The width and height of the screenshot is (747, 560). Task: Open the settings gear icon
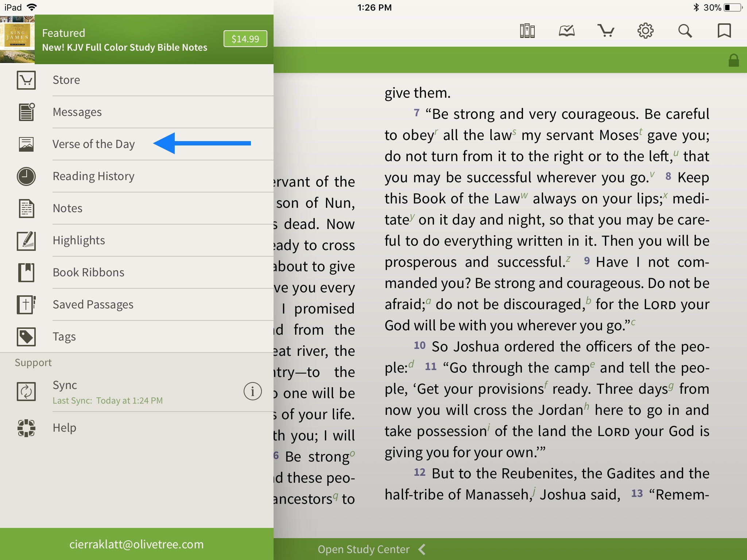click(x=645, y=31)
